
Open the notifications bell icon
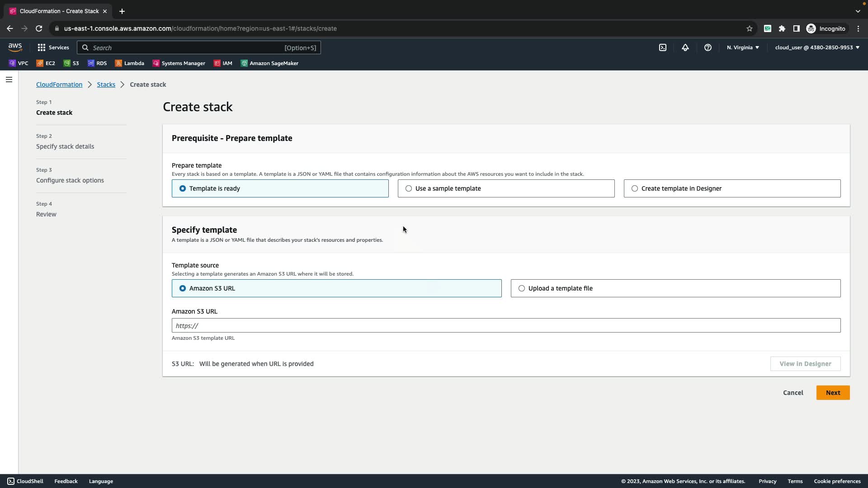click(685, 47)
